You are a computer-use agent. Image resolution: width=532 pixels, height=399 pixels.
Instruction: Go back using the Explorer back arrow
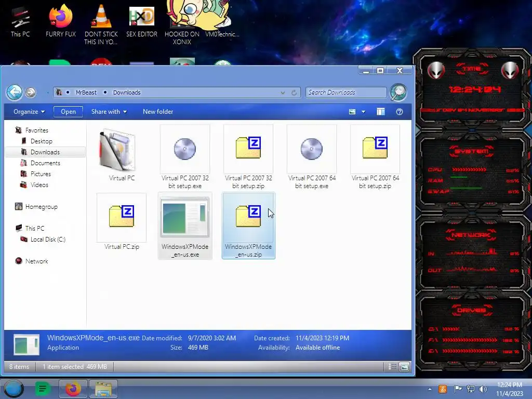tap(15, 92)
